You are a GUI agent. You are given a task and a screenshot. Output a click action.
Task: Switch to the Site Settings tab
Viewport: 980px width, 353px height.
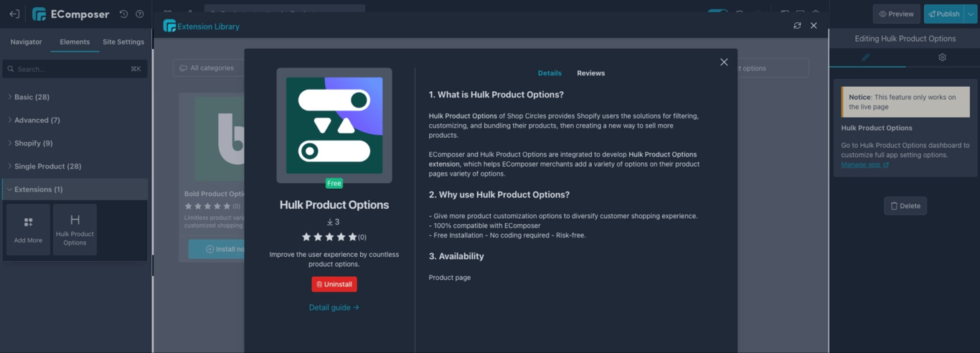123,42
